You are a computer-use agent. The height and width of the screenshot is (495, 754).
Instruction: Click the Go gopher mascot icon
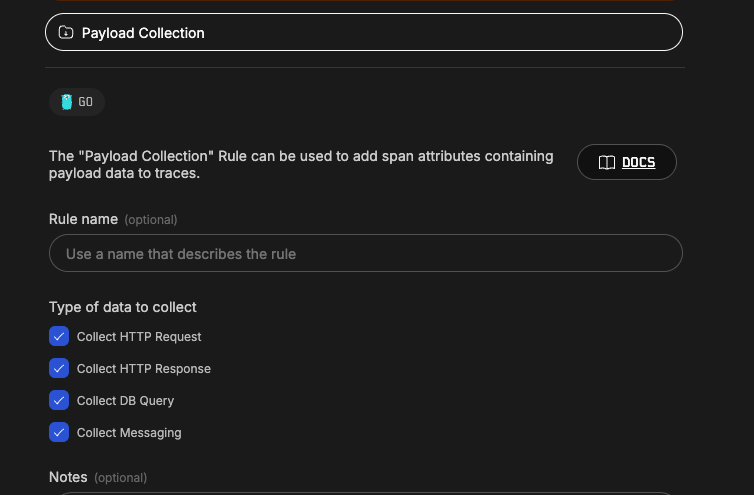click(x=67, y=102)
